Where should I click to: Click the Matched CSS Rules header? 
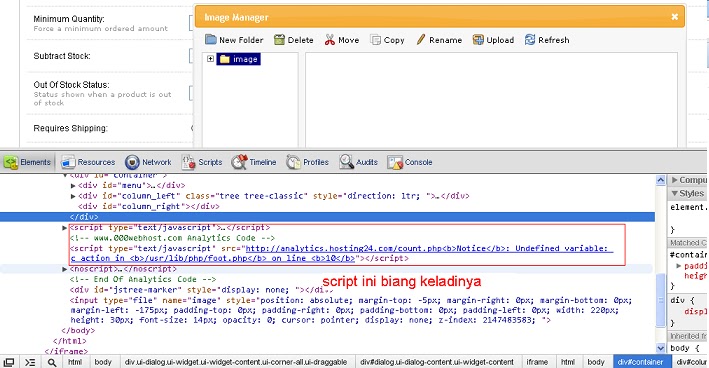tap(688, 243)
